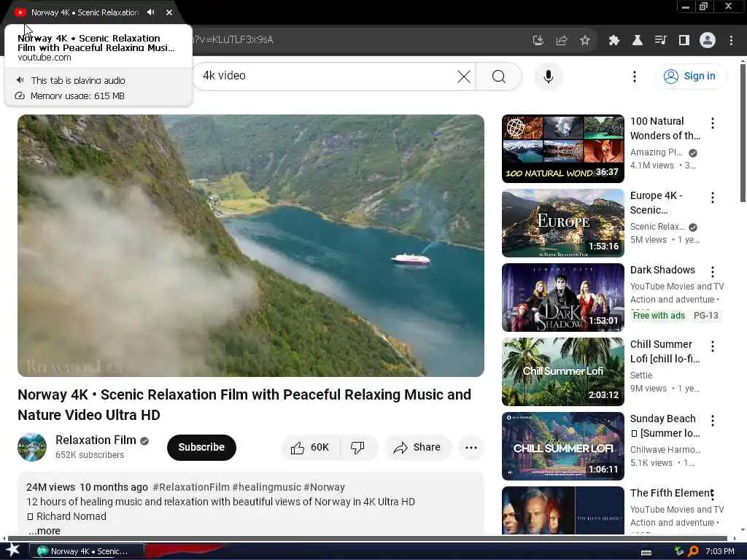Open the browser profile avatar
Image resolution: width=747 pixels, height=560 pixels.
tap(708, 41)
